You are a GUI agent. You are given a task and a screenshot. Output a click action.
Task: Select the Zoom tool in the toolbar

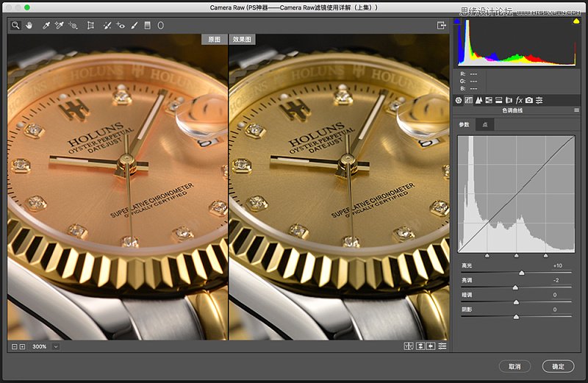(x=15, y=25)
